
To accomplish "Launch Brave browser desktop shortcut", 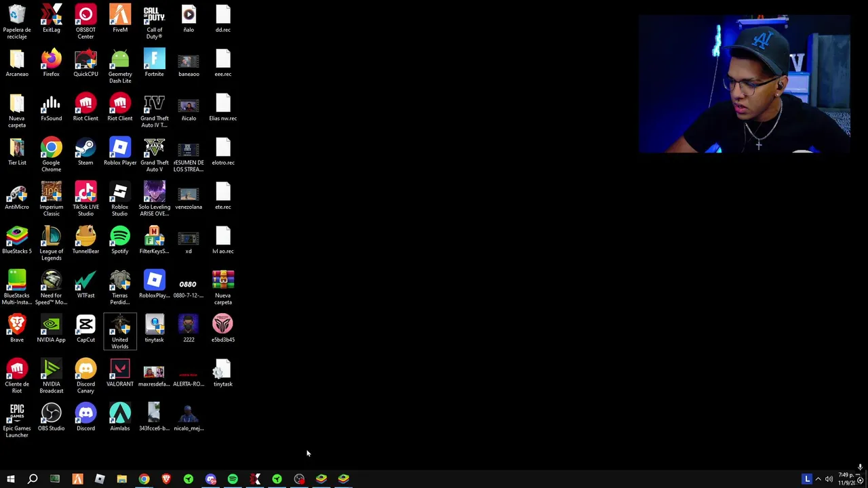I will tap(17, 328).
